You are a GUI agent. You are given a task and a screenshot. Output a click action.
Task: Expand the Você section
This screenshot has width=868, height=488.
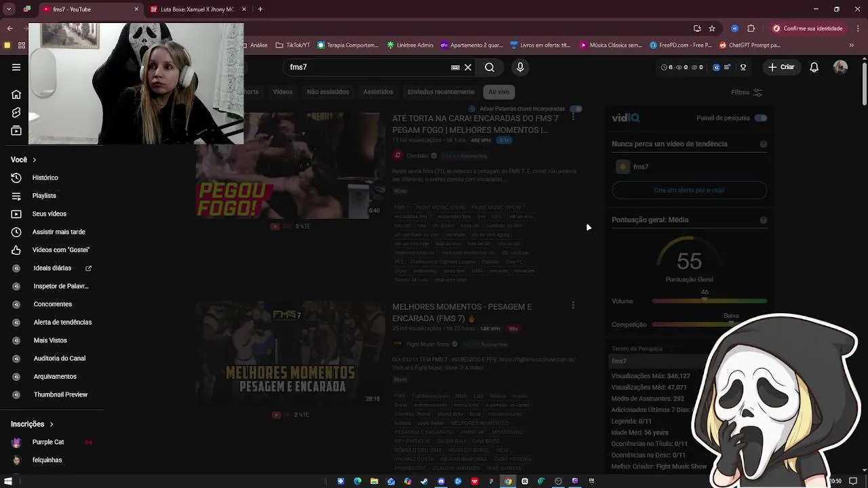24,160
